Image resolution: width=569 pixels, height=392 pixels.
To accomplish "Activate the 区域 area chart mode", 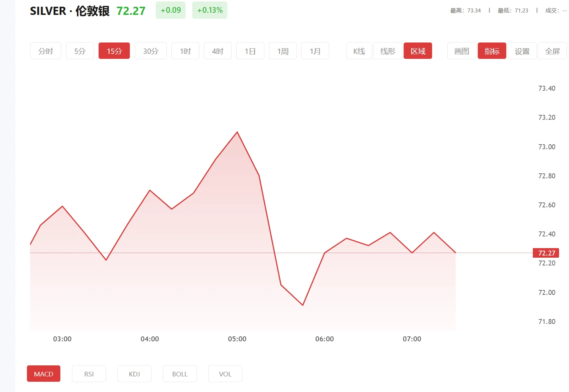I will [418, 51].
